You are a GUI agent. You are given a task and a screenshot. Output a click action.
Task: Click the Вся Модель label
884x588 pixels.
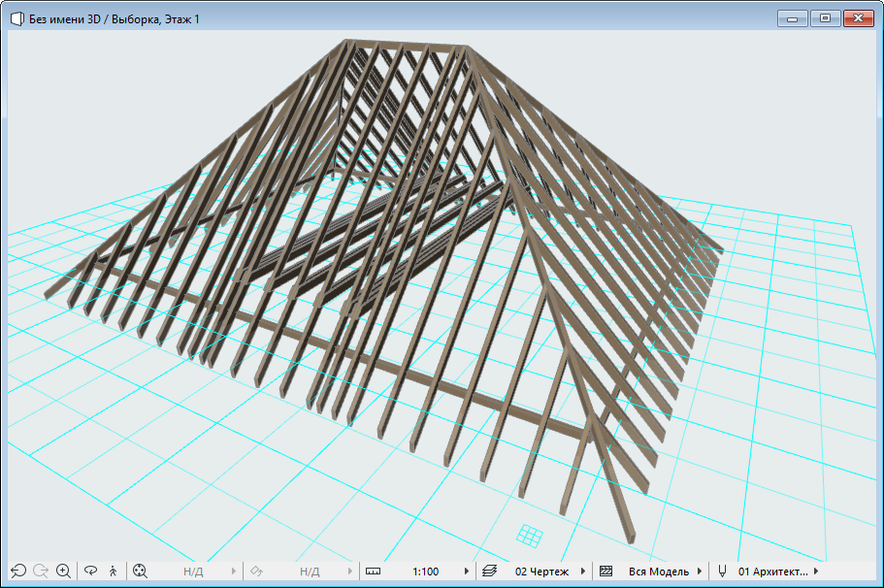(x=658, y=572)
